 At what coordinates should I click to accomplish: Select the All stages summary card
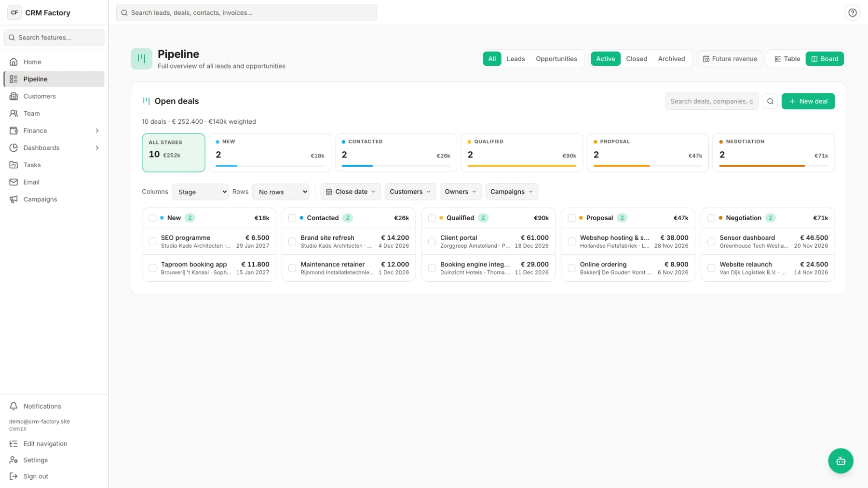174,153
